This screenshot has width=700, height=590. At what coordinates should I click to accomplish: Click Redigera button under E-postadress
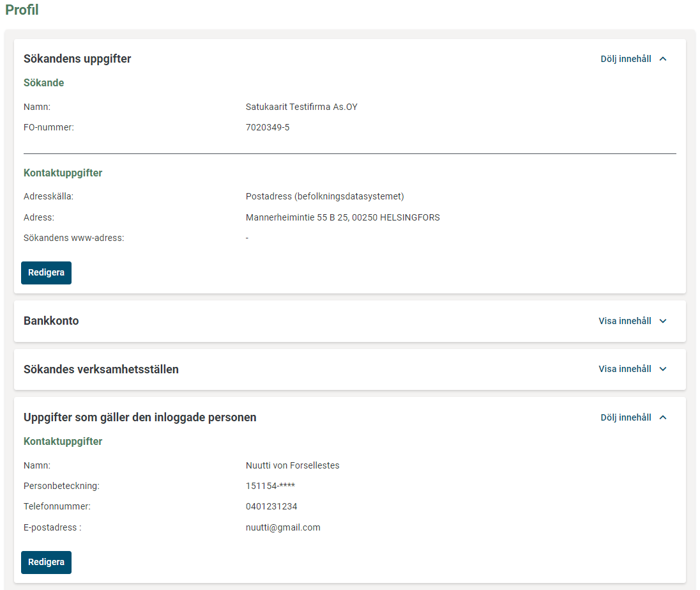click(46, 563)
